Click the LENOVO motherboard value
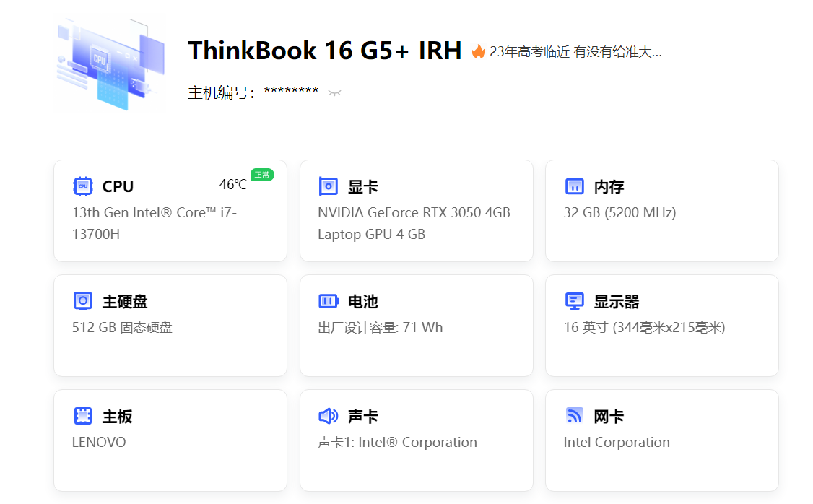The height and width of the screenshot is (504, 813). point(98,443)
